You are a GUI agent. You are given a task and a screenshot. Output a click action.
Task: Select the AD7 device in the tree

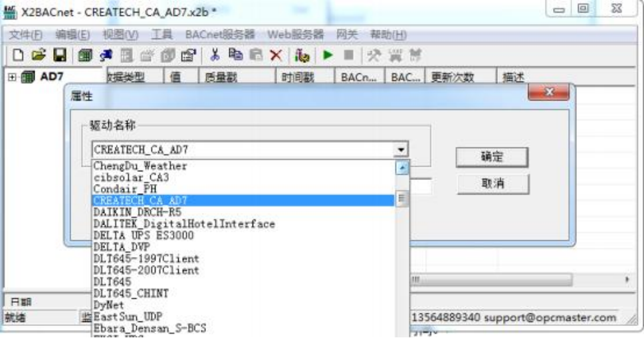tap(51, 77)
